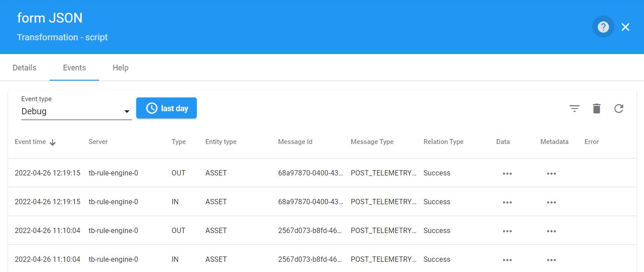Click message id 68a97870 in IN row

(310, 202)
